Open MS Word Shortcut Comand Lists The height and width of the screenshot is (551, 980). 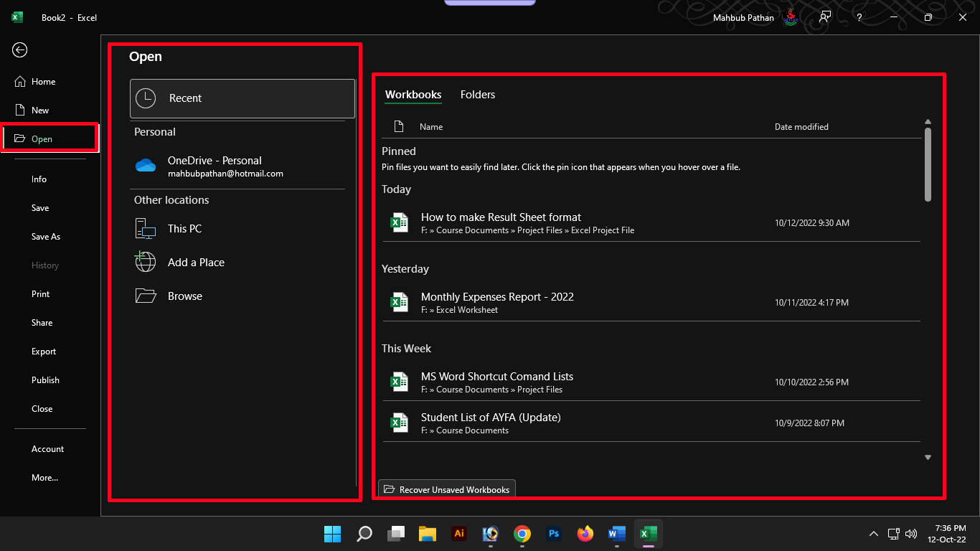click(651, 382)
